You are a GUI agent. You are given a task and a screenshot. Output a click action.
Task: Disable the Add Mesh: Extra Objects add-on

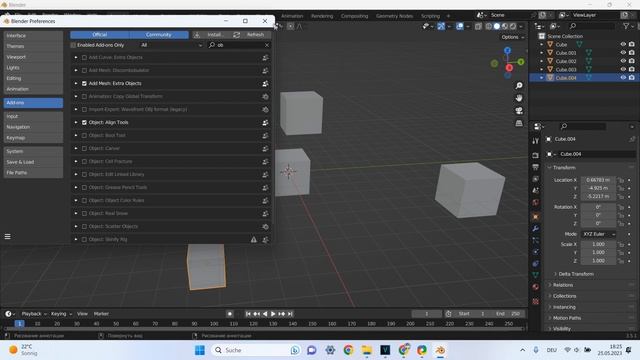click(84, 83)
